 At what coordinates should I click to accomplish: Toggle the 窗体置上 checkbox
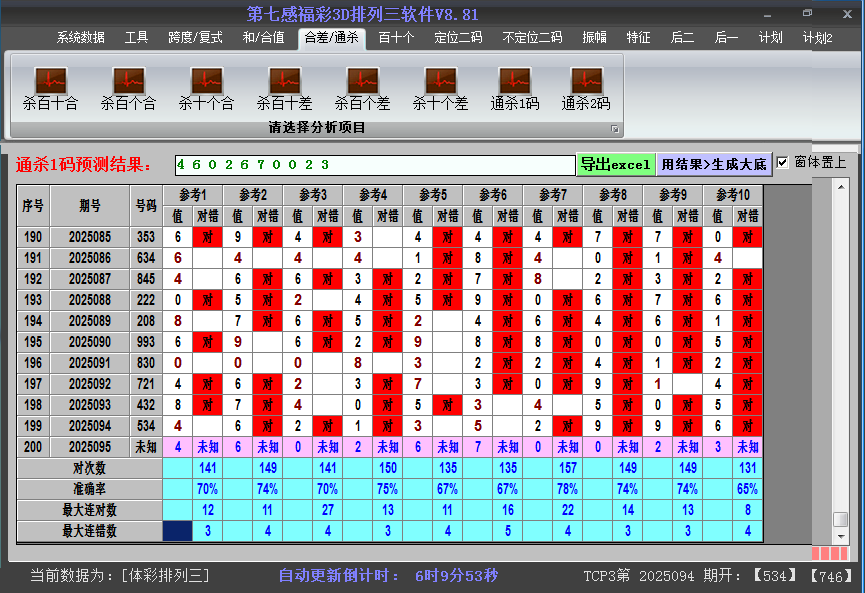[783, 162]
